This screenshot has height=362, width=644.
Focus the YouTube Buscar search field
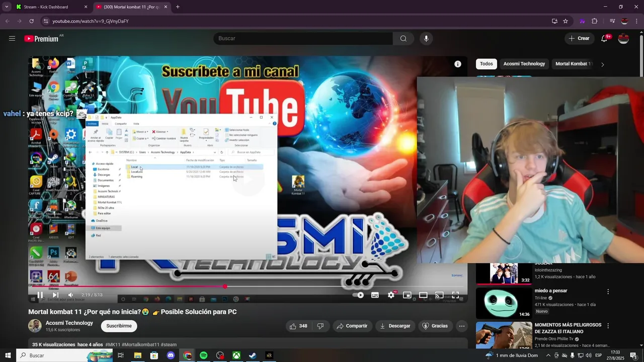[x=303, y=39]
